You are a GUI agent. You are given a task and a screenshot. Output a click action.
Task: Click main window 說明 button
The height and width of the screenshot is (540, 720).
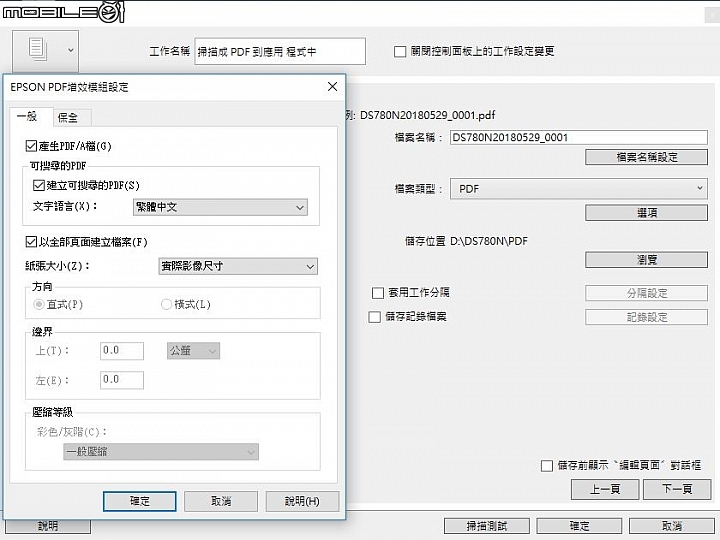tap(48, 526)
